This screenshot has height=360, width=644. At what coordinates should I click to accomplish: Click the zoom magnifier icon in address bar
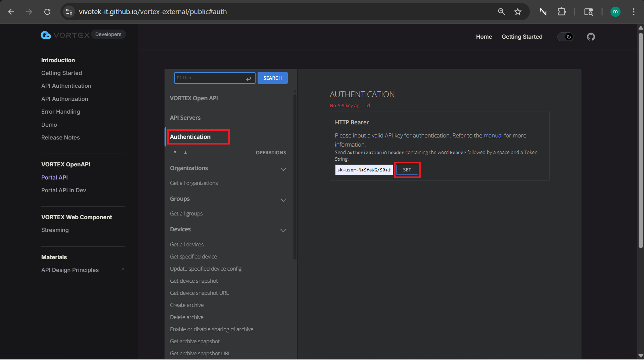[x=501, y=12]
